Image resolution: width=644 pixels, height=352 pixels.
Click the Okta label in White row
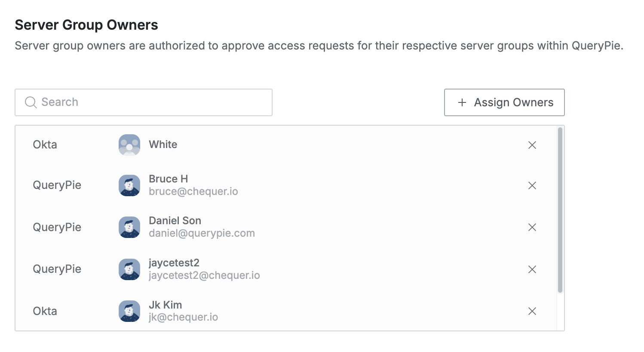click(x=45, y=145)
